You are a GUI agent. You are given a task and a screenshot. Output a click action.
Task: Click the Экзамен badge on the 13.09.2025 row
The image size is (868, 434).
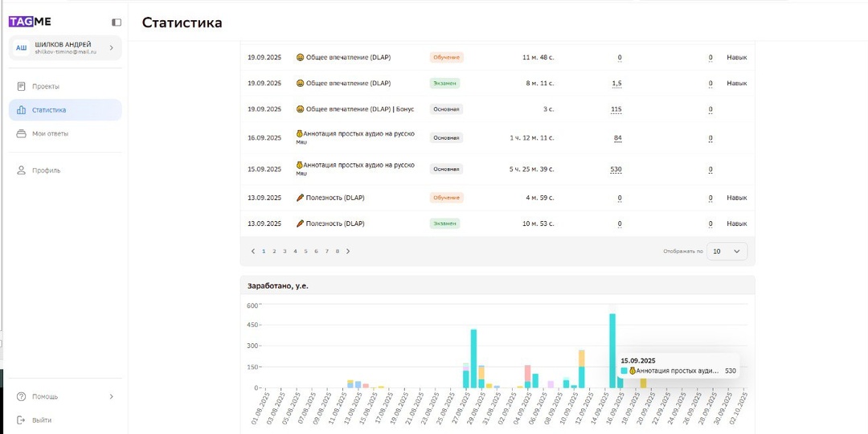(x=444, y=223)
